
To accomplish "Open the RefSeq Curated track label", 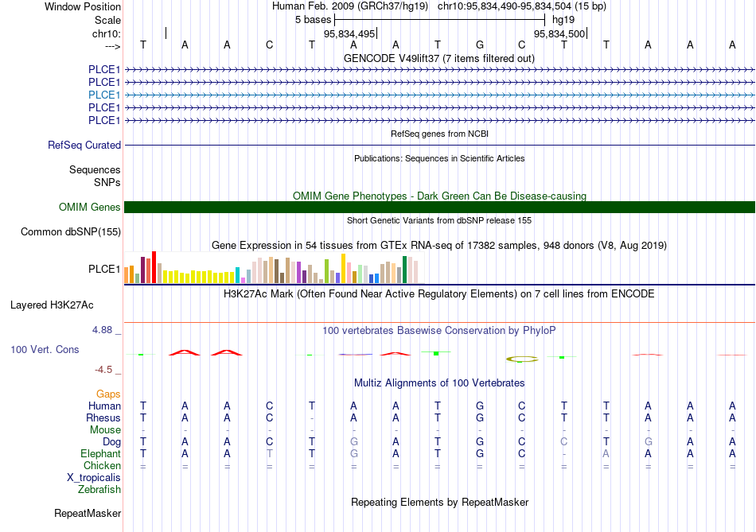I will pos(84,145).
